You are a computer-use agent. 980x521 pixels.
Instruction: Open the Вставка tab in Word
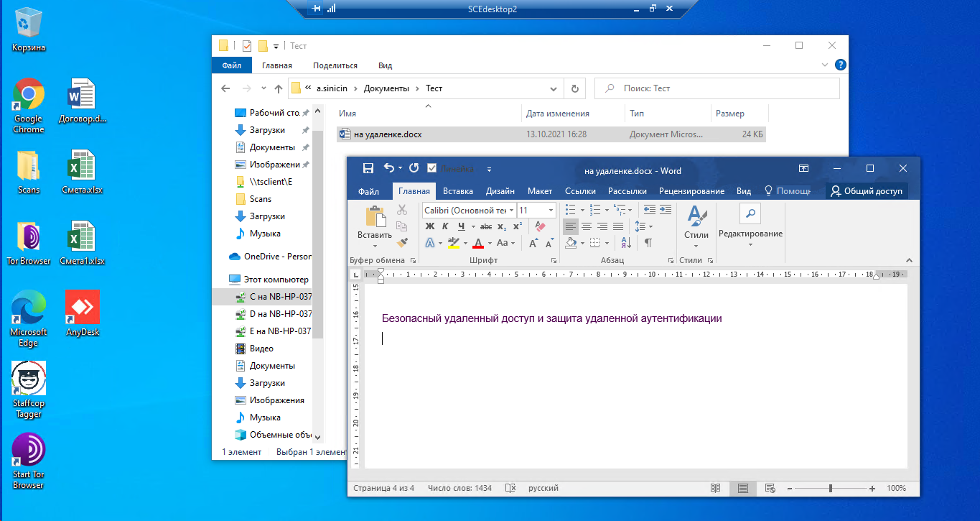(457, 191)
